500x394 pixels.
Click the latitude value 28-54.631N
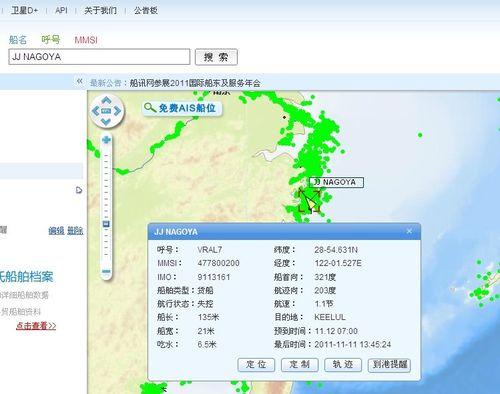coord(336,250)
